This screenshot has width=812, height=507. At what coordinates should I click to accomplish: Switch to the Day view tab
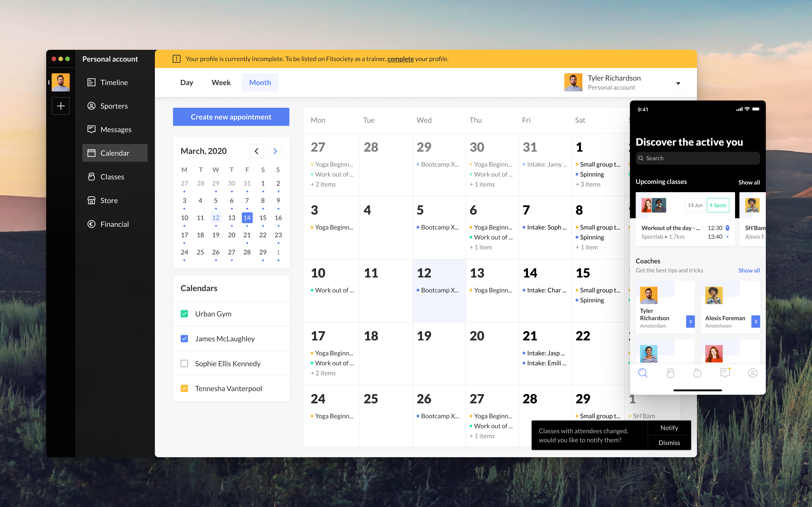point(187,82)
